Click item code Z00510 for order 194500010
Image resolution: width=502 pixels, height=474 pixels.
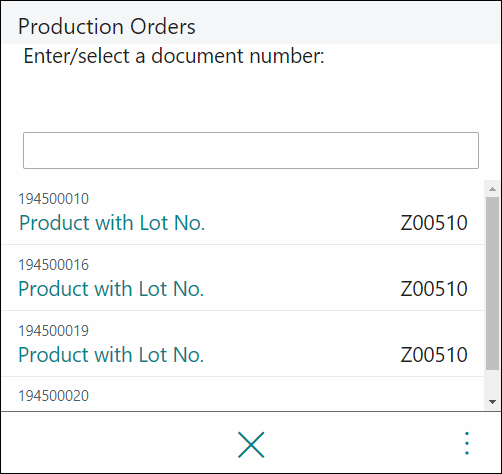tap(434, 223)
